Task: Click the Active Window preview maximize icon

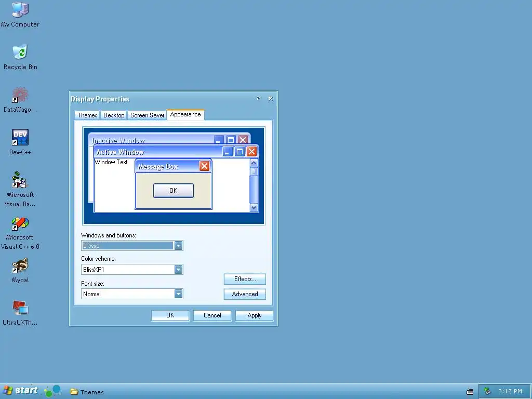Action: 240,151
